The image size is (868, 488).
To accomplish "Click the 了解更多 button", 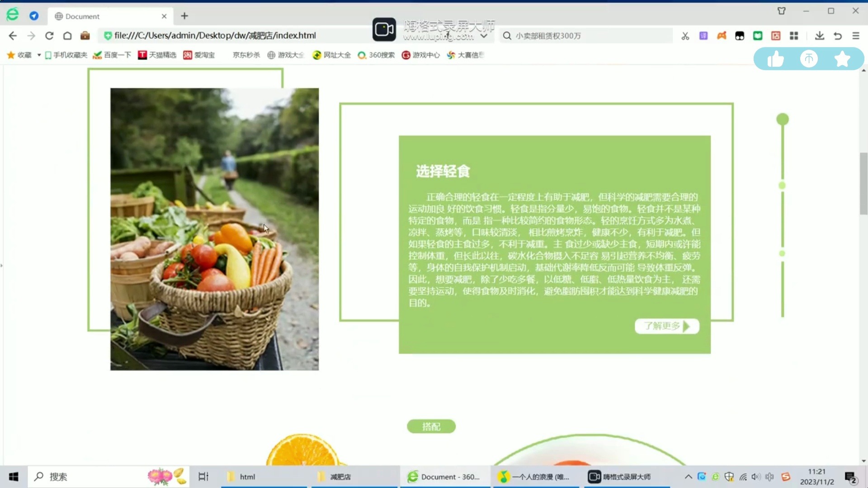I will click(667, 326).
